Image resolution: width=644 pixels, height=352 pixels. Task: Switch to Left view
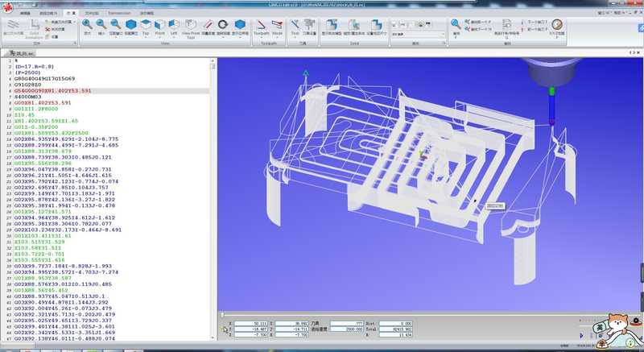175,27
